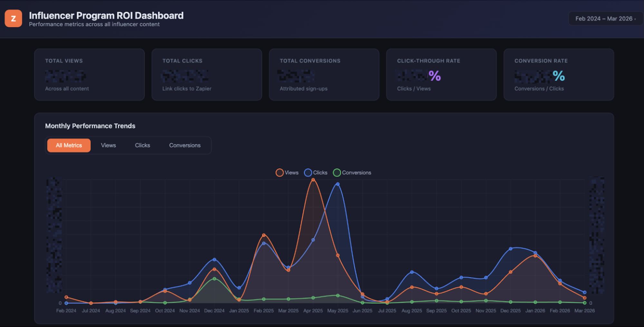Click the Total Views summary card
The height and width of the screenshot is (327, 644).
coord(89,74)
